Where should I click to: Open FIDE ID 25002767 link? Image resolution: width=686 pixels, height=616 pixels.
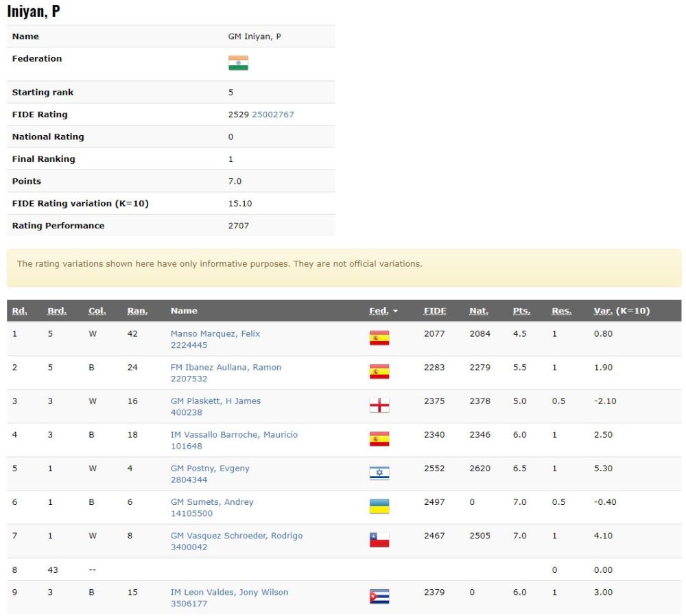(x=272, y=115)
